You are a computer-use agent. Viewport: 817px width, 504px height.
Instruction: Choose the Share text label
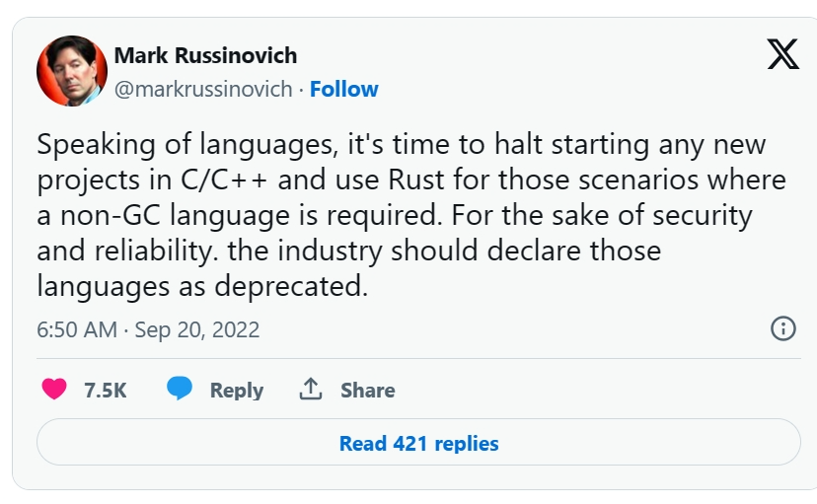[x=368, y=390]
